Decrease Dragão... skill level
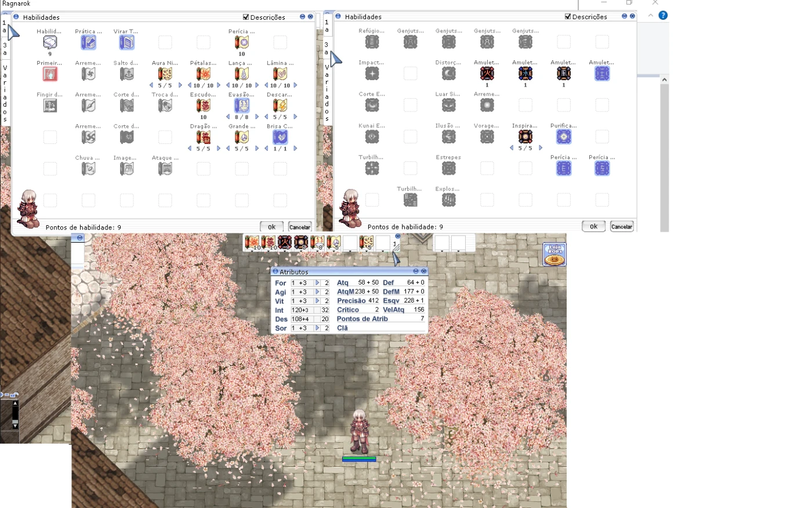Image resolution: width=812 pixels, height=508 pixels. (x=190, y=149)
